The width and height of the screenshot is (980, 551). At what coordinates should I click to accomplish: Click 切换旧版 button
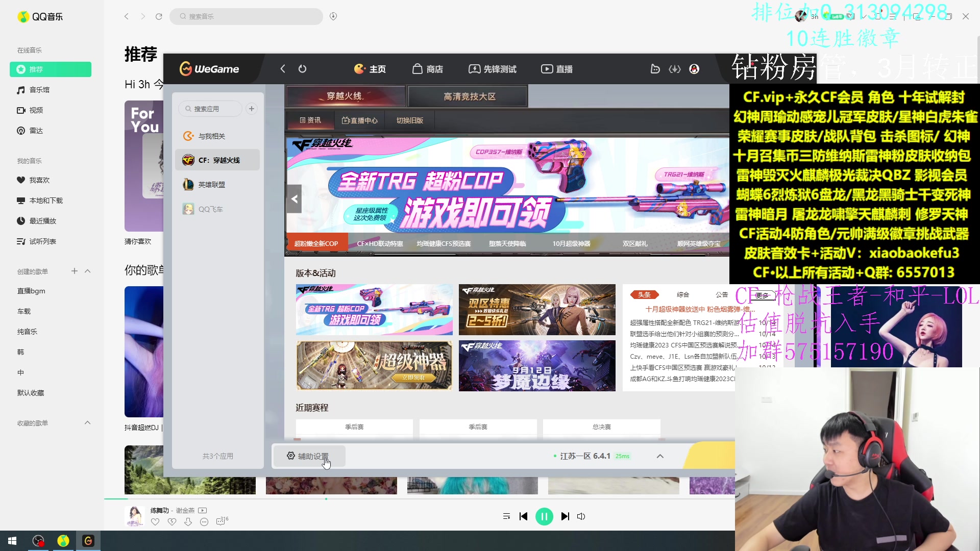click(410, 120)
